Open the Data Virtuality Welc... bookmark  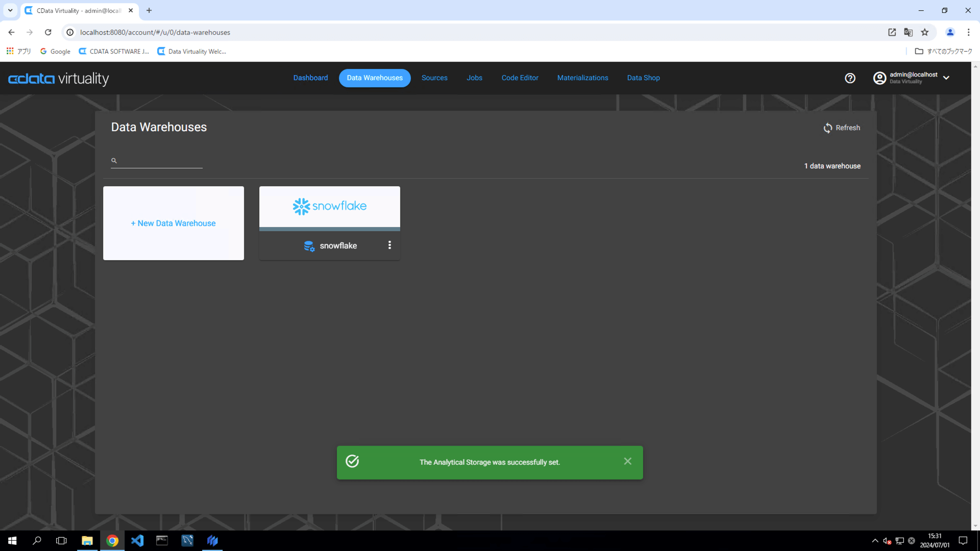click(x=192, y=51)
